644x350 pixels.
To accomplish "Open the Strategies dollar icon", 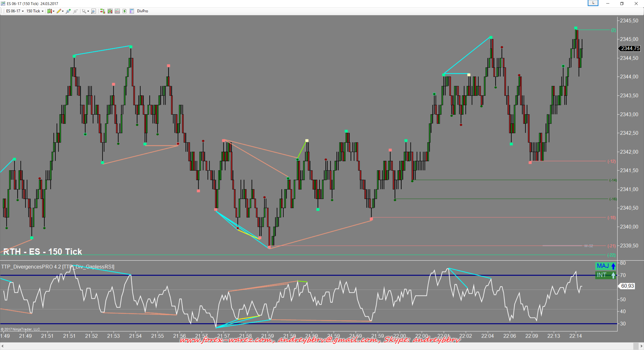I will click(125, 11).
